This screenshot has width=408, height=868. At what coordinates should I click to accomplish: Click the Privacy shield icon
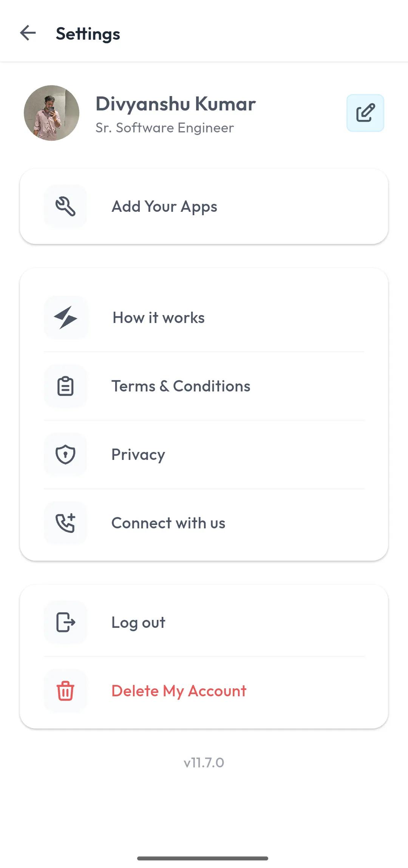[x=65, y=455]
